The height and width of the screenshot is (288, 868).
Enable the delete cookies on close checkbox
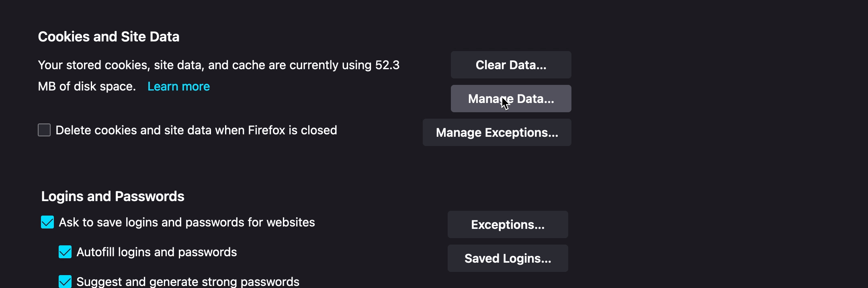coord(44,130)
